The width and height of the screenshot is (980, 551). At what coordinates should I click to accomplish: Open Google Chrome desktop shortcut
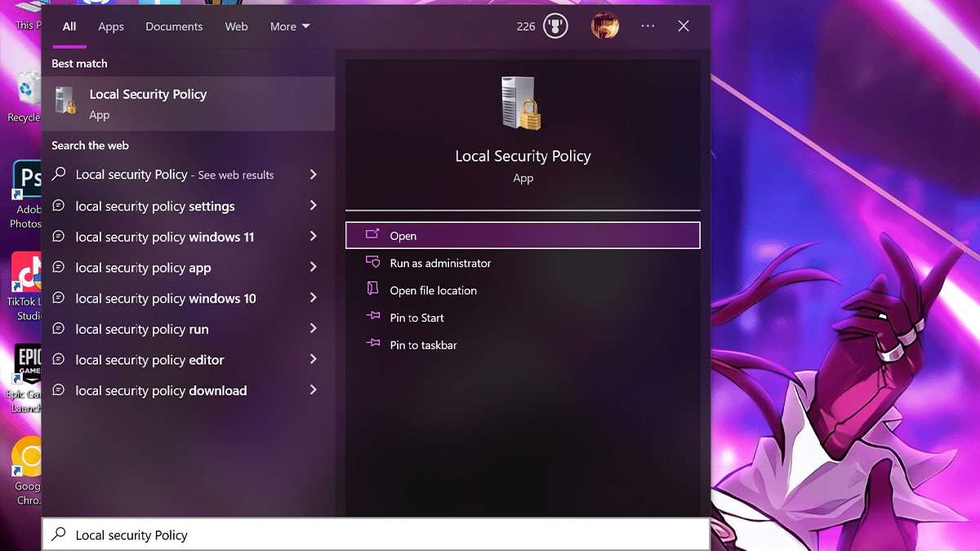click(27, 471)
